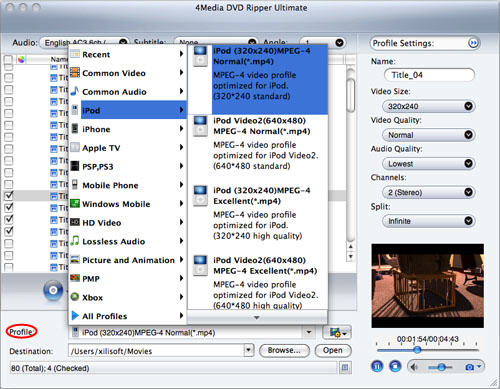This screenshot has width=500, height=389.
Task: Check the row just above the checked titles
Action: (9, 184)
